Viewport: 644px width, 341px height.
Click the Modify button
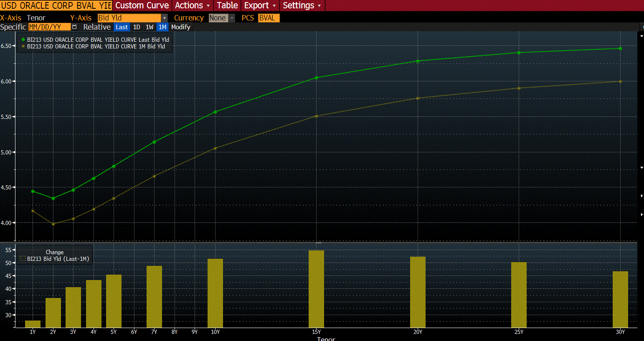(181, 27)
